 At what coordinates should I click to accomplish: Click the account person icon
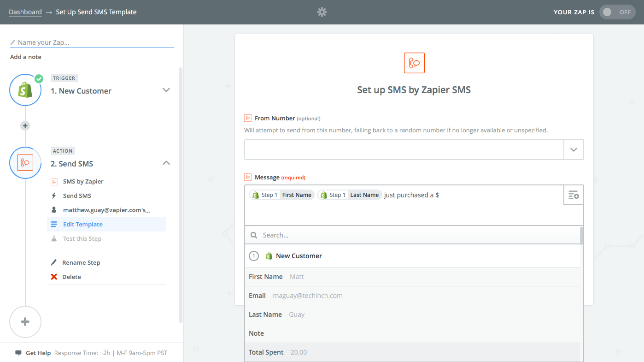coord(54,210)
